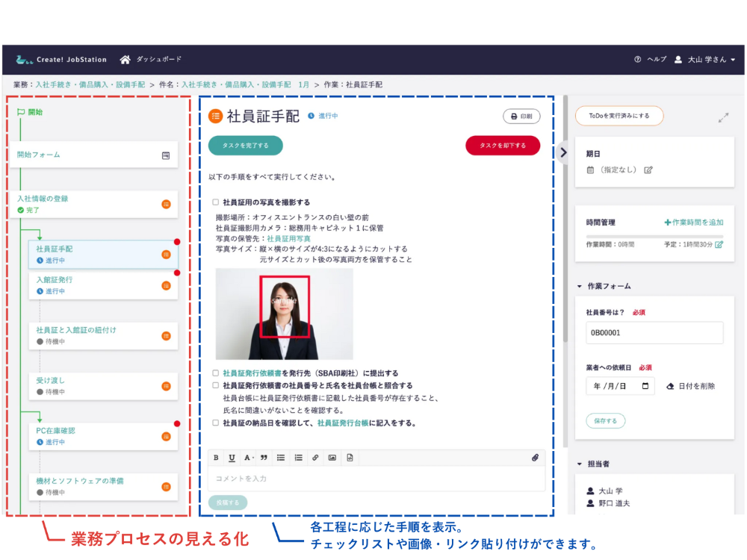Open the 大山 学さん user dropdown
The width and height of the screenshot is (747, 560).
tap(705, 60)
